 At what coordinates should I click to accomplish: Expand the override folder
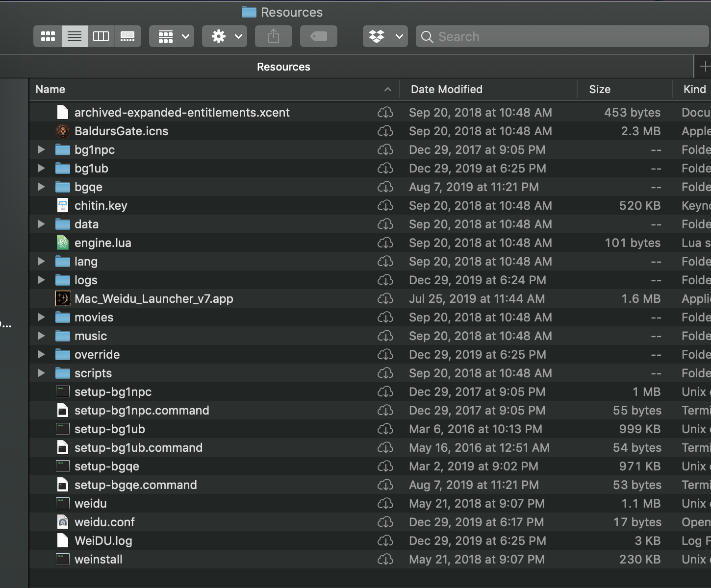pos(41,354)
